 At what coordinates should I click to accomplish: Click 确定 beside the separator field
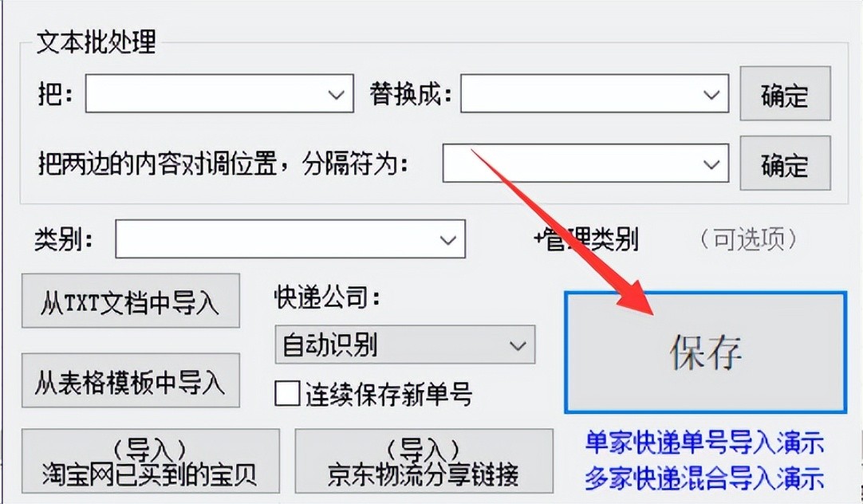coord(785,163)
